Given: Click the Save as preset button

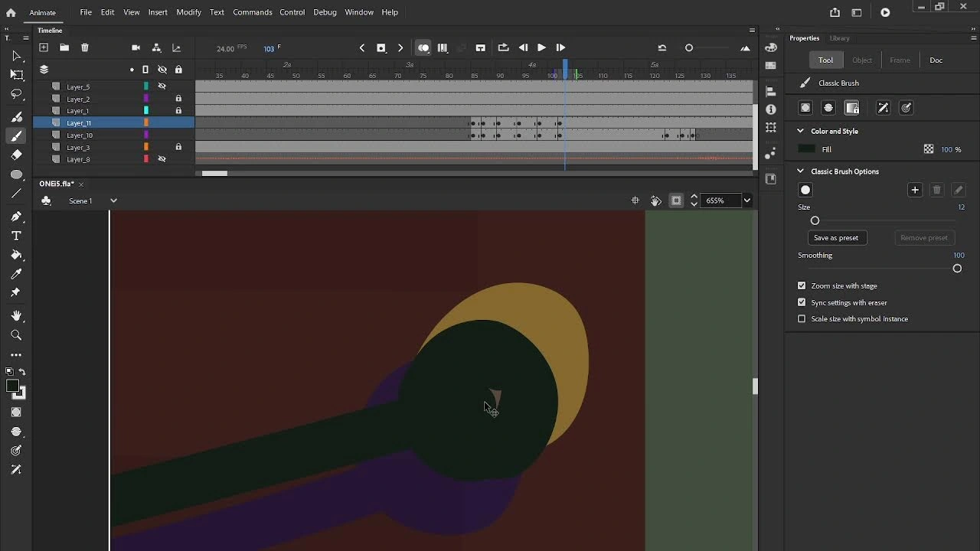Looking at the screenshot, I should 835,238.
